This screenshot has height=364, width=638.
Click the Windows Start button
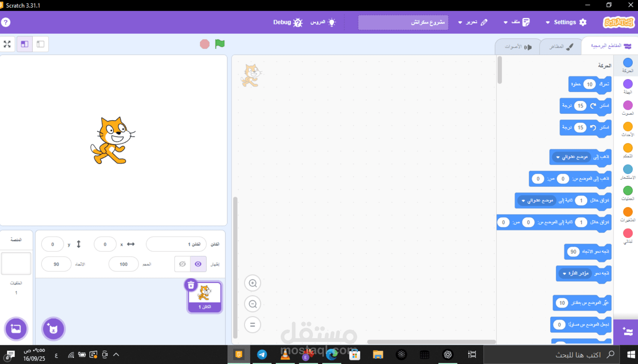tap(630, 355)
